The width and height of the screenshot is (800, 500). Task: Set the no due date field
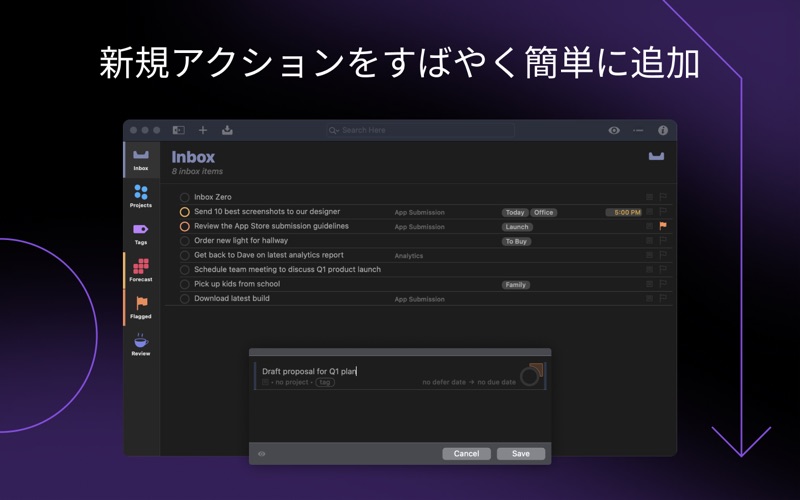(496, 382)
